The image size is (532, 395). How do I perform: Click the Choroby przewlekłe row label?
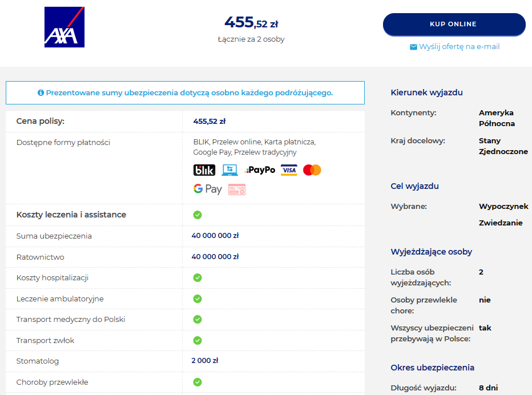(x=53, y=382)
